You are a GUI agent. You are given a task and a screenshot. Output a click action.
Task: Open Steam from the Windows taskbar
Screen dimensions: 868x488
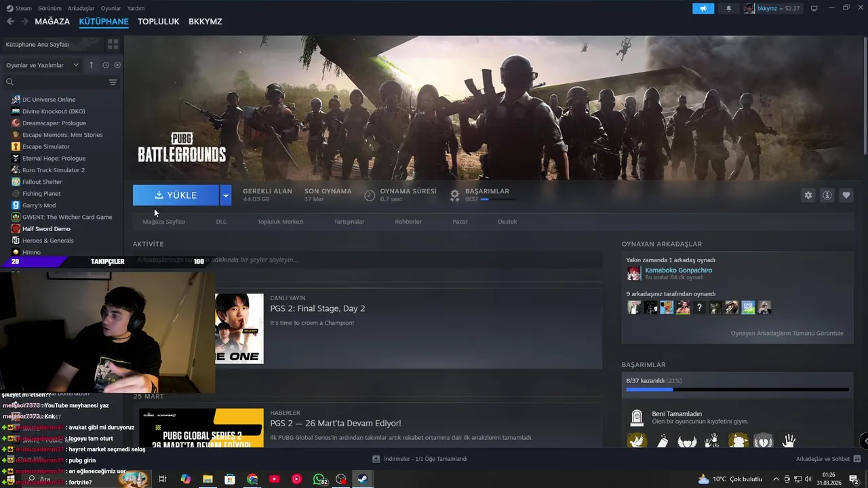pos(363,479)
